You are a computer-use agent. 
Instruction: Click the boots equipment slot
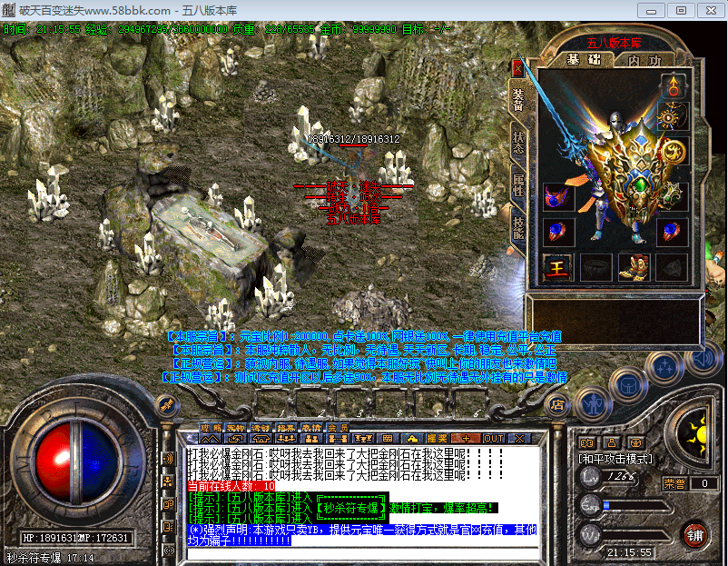click(x=634, y=267)
